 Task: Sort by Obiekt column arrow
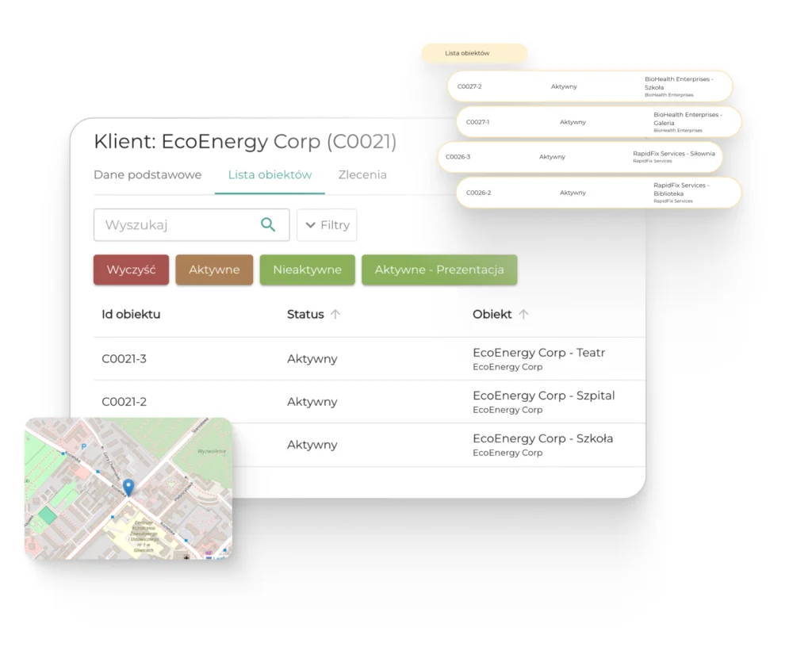[523, 314]
